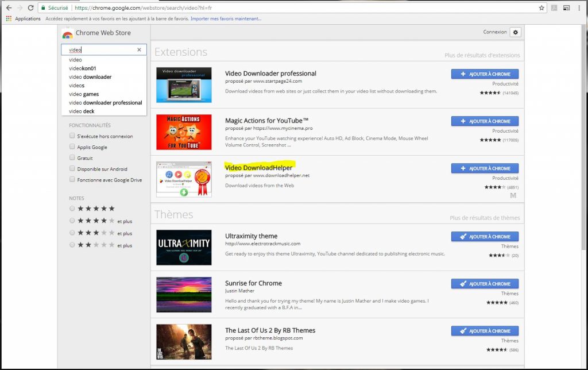Check "Disponible sur Android" filter
This screenshot has height=370, width=588.
pyautogui.click(x=72, y=169)
